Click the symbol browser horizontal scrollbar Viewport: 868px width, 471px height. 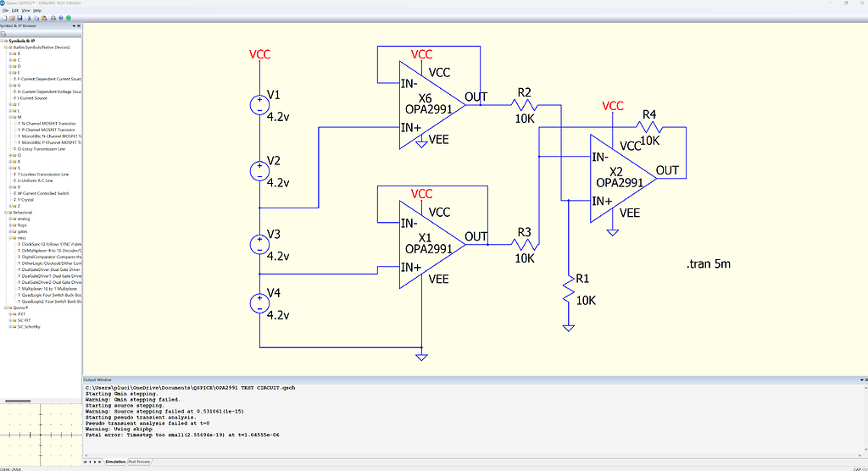click(x=18, y=401)
